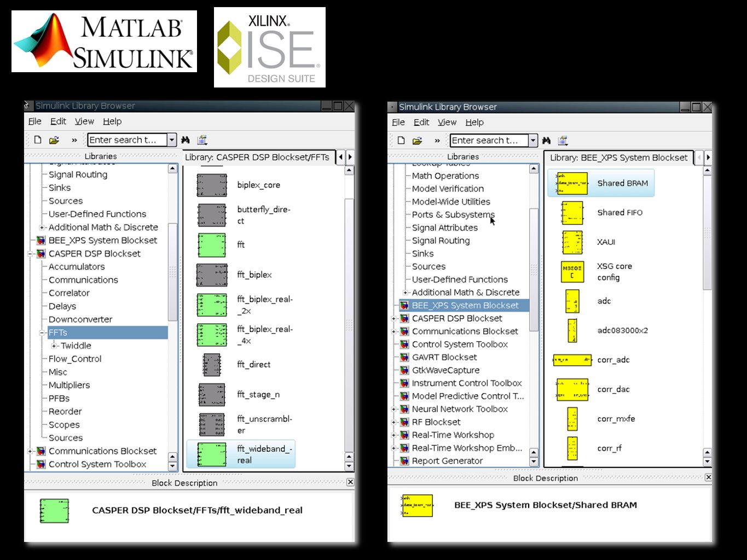
Task: Click the open folder icon in the right browser toolbar
Action: 417,141
